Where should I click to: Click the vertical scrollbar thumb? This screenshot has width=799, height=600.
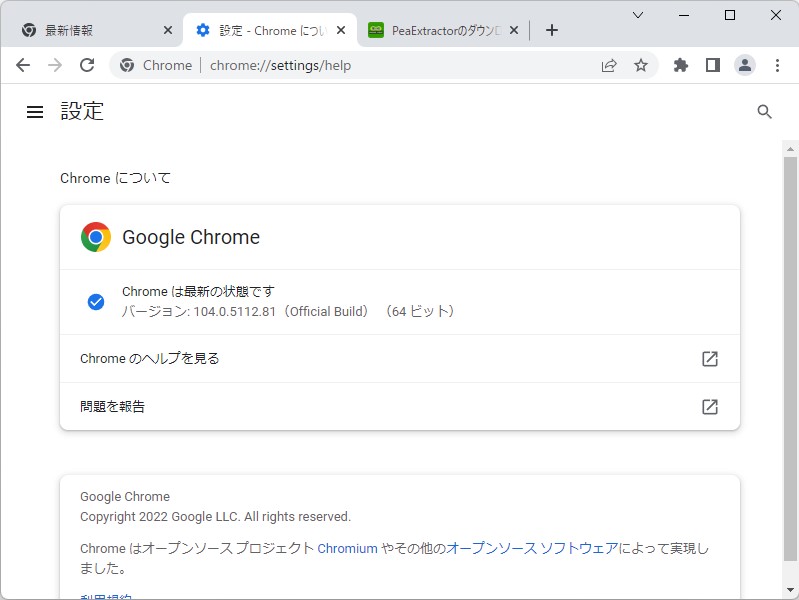pos(790,359)
